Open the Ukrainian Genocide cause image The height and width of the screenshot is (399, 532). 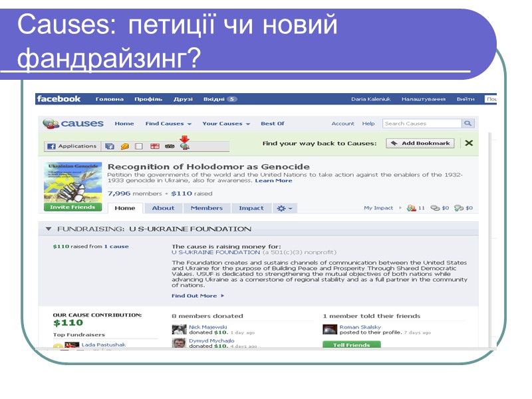pyautogui.click(x=73, y=182)
